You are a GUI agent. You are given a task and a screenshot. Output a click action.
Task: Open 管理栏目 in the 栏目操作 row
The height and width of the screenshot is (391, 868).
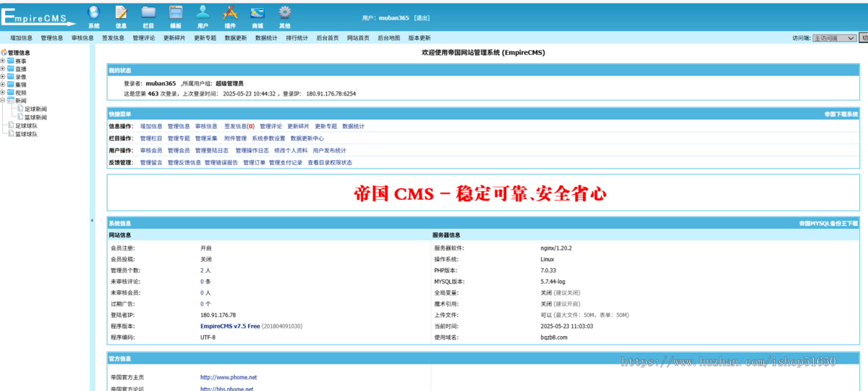pyautogui.click(x=151, y=138)
